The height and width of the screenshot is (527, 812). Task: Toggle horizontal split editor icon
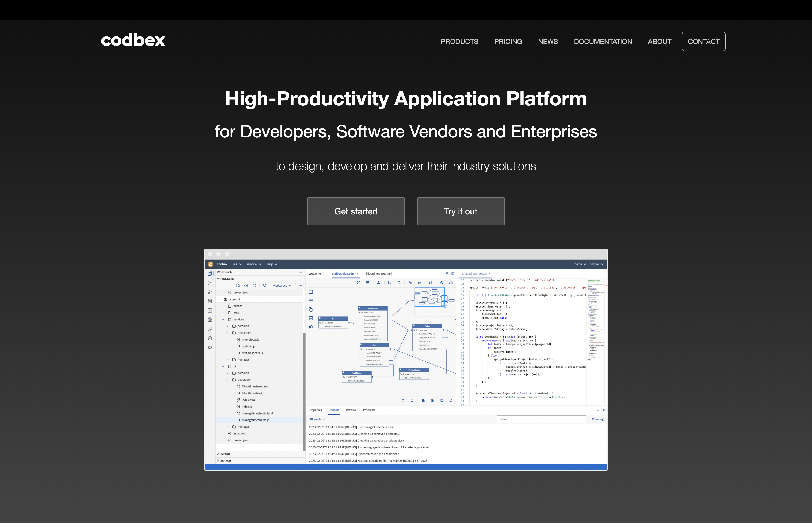pos(447,274)
